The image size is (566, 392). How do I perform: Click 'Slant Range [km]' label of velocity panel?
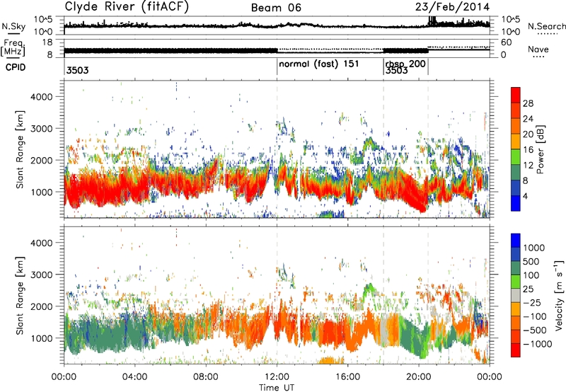[20, 295]
